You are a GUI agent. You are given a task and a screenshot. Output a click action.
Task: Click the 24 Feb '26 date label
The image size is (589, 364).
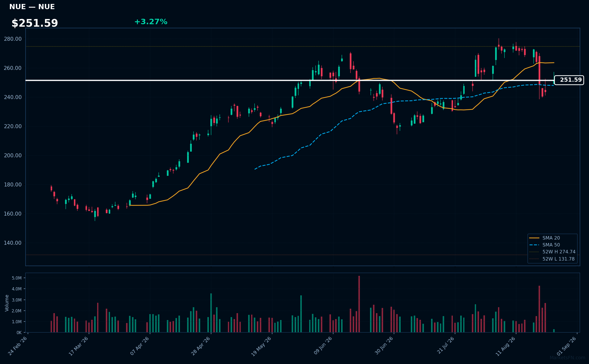[18, 346]
